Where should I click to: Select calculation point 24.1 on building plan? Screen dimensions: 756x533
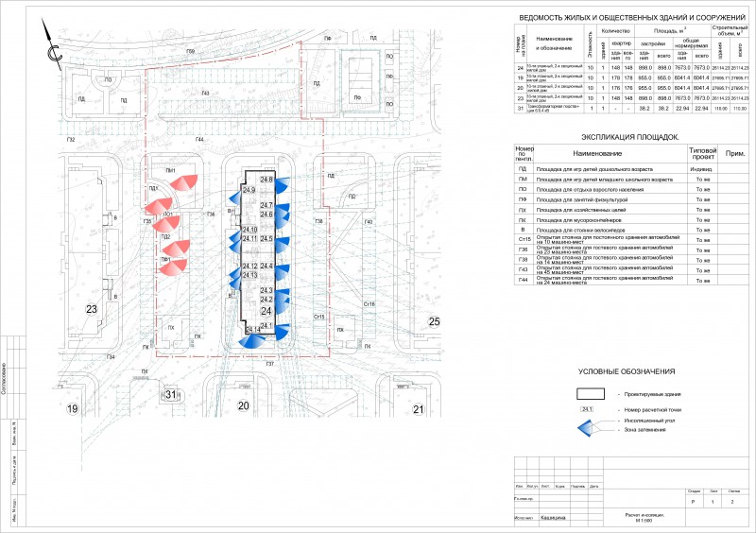coord(266,326)
